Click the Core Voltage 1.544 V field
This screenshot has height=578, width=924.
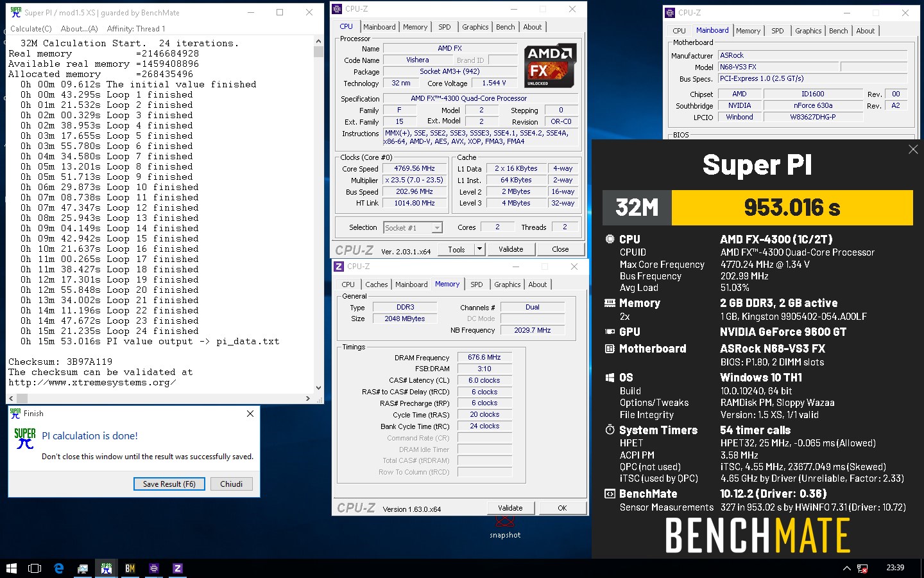pyautogui.click(x=494, y=83)
